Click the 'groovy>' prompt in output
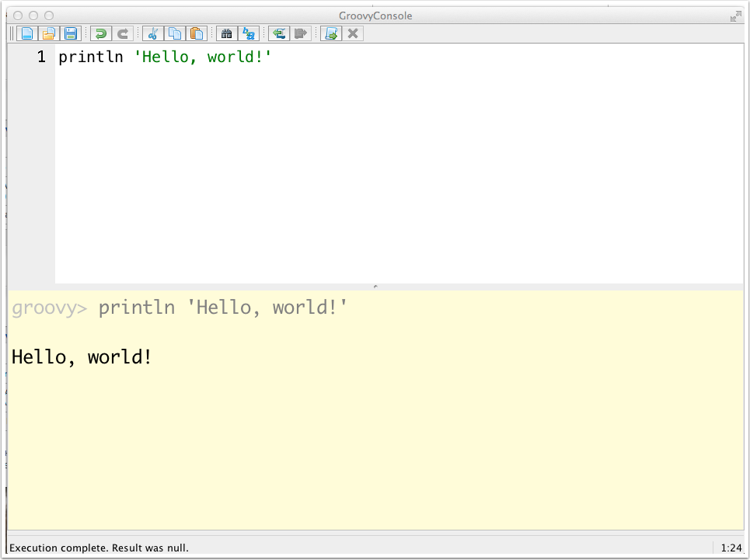The height and width of the screenshot is (560, 750). (50, 308)
